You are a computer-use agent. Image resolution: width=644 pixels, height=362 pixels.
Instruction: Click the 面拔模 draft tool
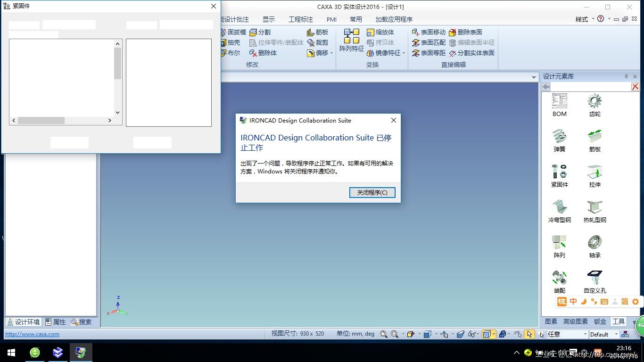tap(233, 32)
